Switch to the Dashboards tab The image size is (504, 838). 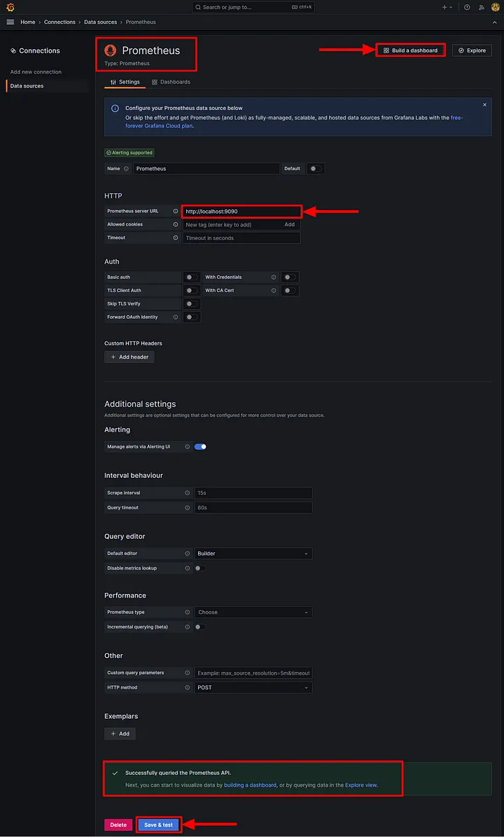click(x=171, y=82)
